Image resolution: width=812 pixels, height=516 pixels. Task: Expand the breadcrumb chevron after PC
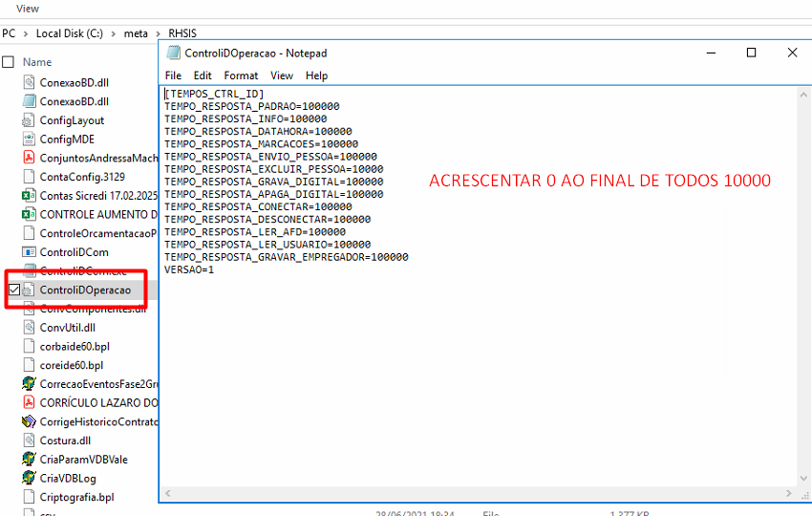(26, 33)
